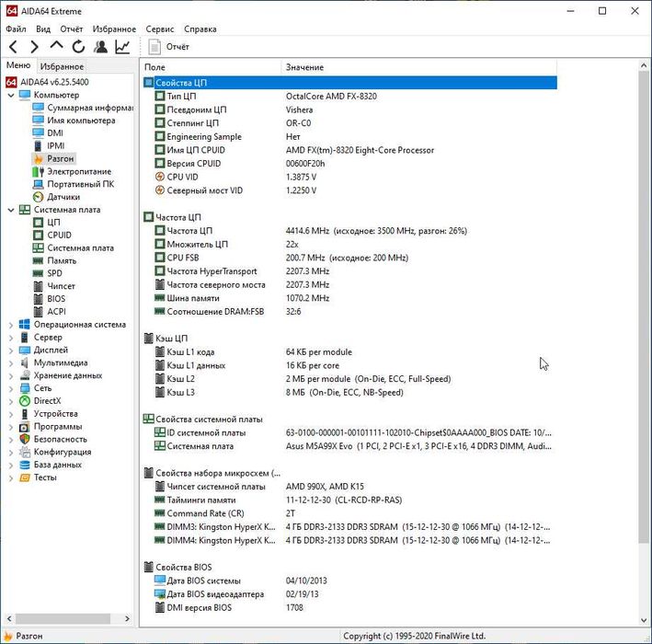Click the ACPI icon in tree
Screen dimensions: 652x644
[39, 312]
